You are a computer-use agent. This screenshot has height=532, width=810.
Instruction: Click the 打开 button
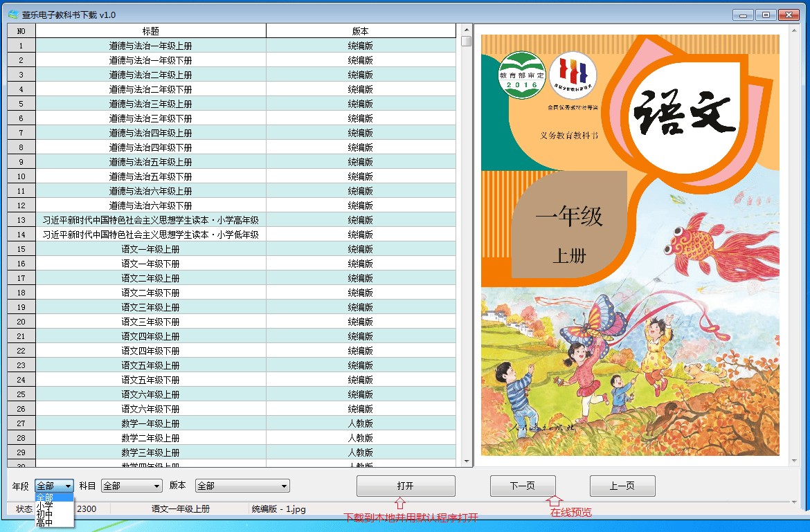pos(406,486)
